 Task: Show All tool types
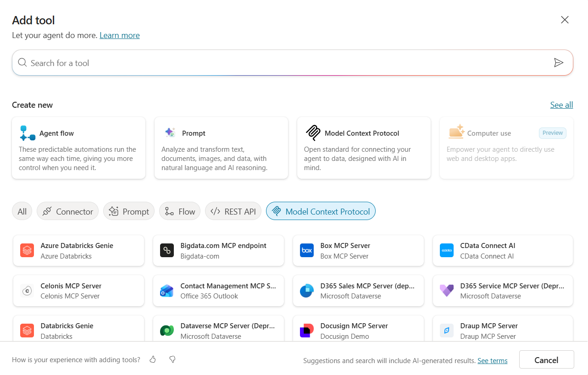[x=22, y=211]
